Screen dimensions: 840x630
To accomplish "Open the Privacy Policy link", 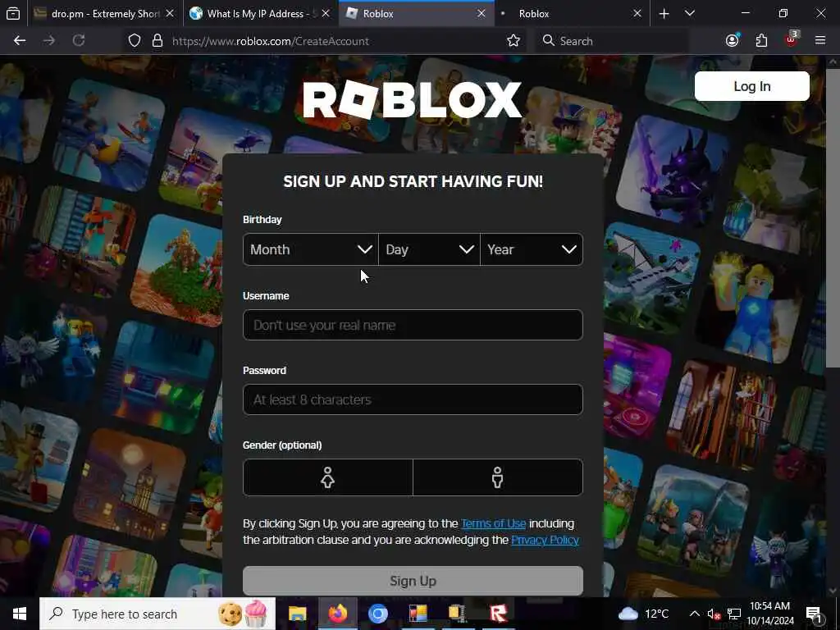I will coord(545,540).
